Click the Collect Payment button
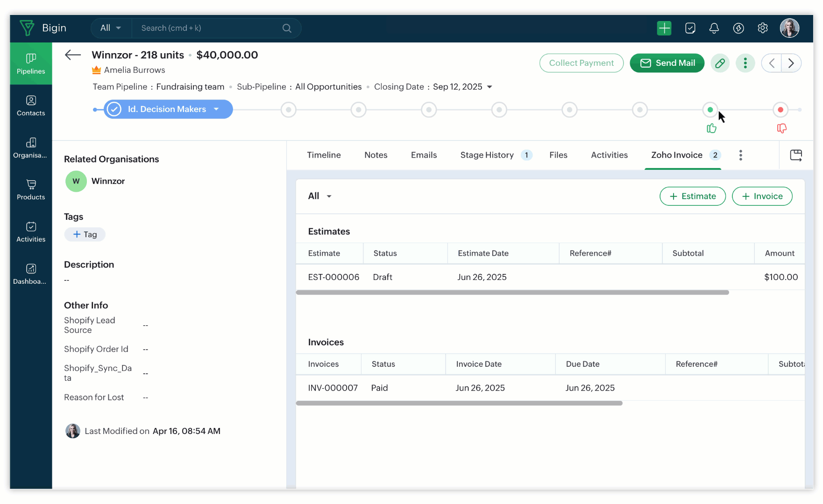 pos(581,63)
